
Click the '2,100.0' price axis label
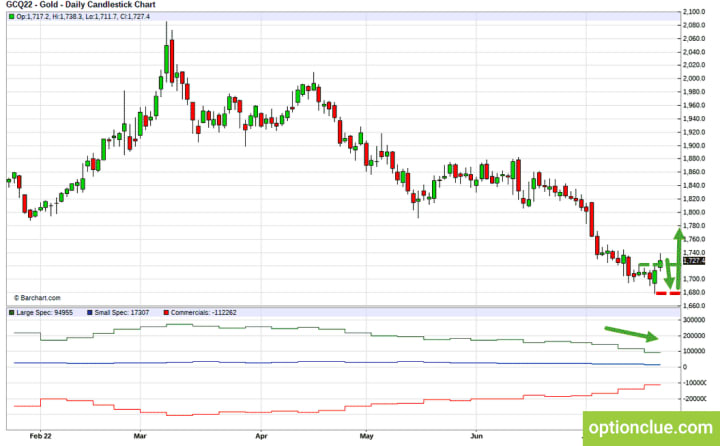694,12
